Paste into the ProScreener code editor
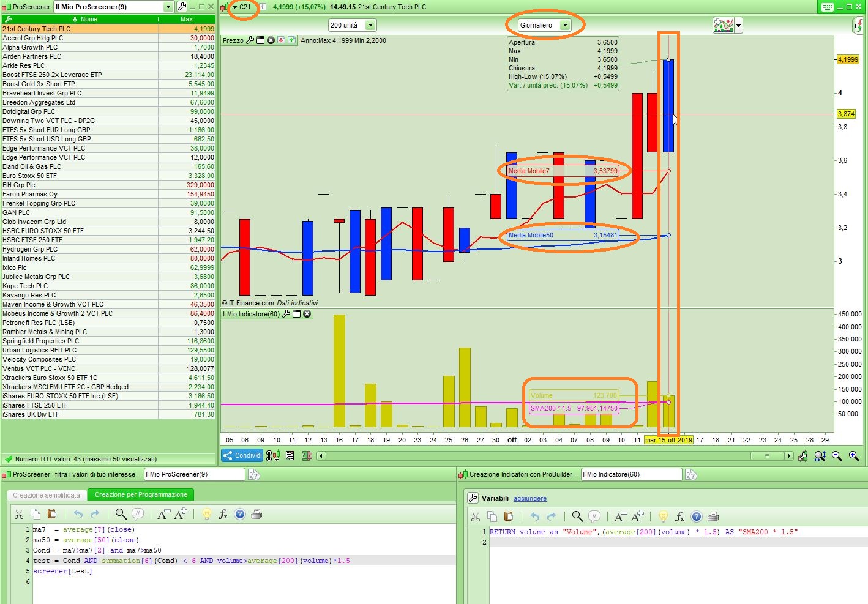Screen dimensions: 868x604 [x=52, y=515]
